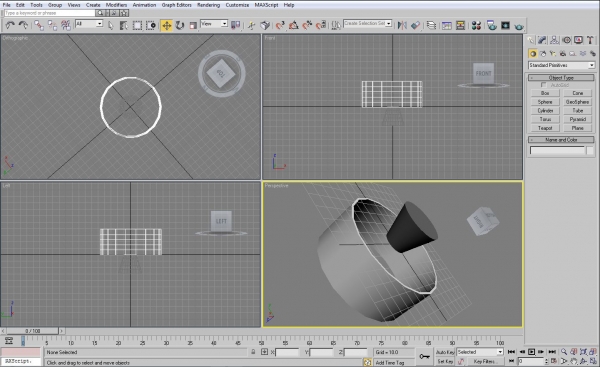This screenshot has width=600, height=367.
Task: Open the Selected key filter dropdown
Action: (480, 352)
